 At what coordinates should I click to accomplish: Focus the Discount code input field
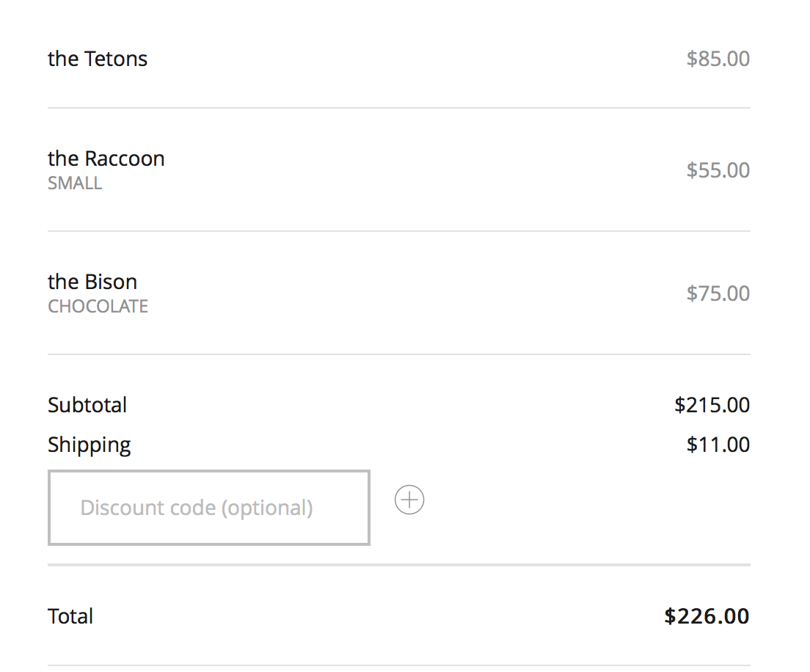tap(209, 508)
